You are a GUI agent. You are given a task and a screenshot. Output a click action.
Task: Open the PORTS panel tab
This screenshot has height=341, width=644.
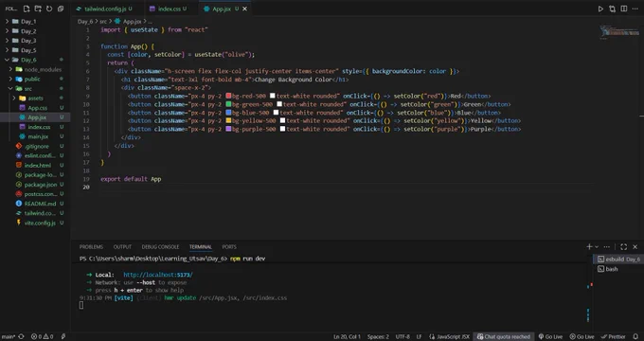229,247
